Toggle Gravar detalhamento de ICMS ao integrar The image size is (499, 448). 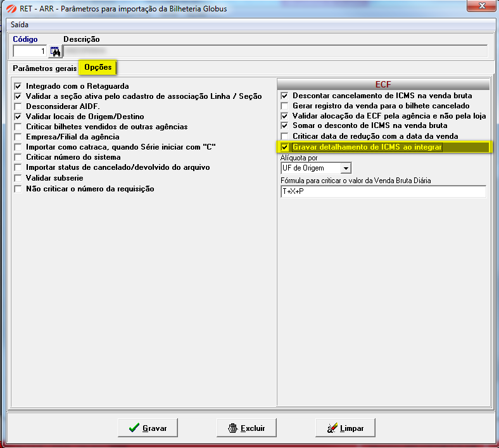(x=284, y=148)
